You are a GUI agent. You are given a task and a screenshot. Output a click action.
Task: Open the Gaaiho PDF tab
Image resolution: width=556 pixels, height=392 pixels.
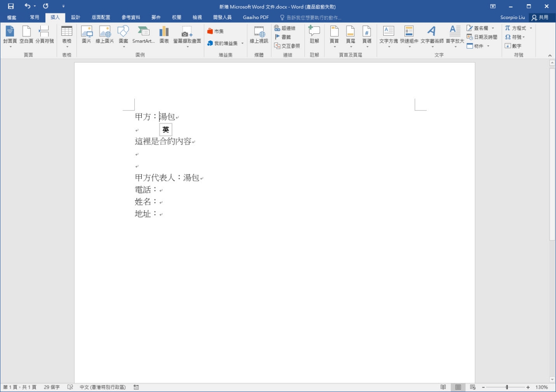pyautogui.click(x=256, y=17)
